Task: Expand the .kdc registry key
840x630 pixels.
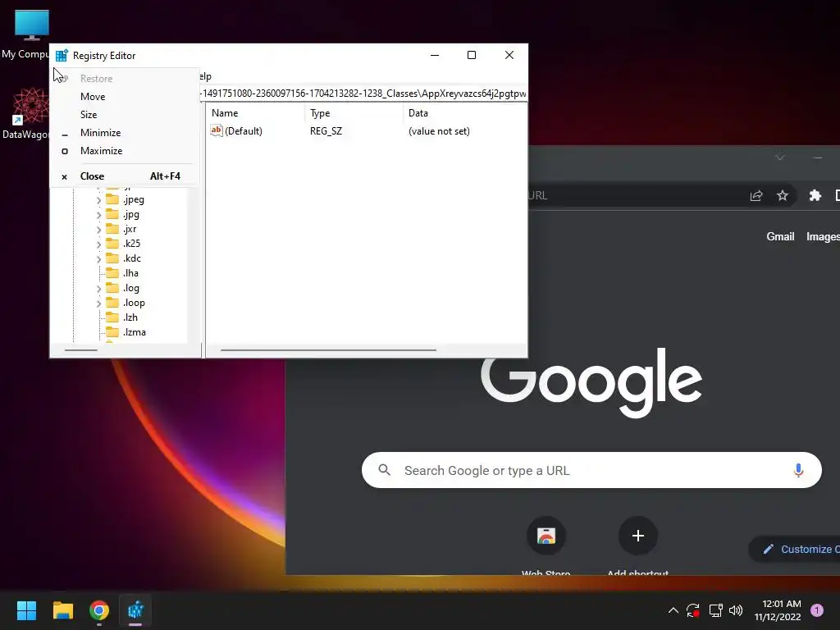Action: pos(98,258)
